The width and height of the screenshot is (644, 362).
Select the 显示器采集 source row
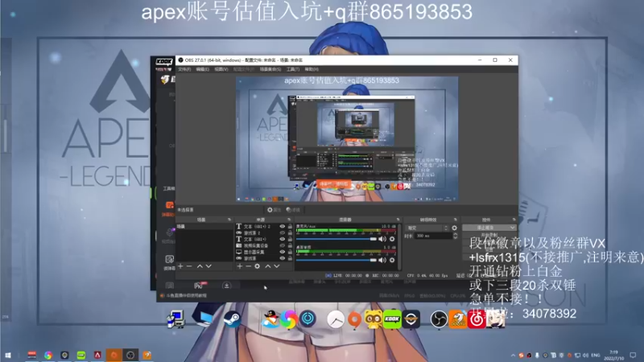(264, 252)
